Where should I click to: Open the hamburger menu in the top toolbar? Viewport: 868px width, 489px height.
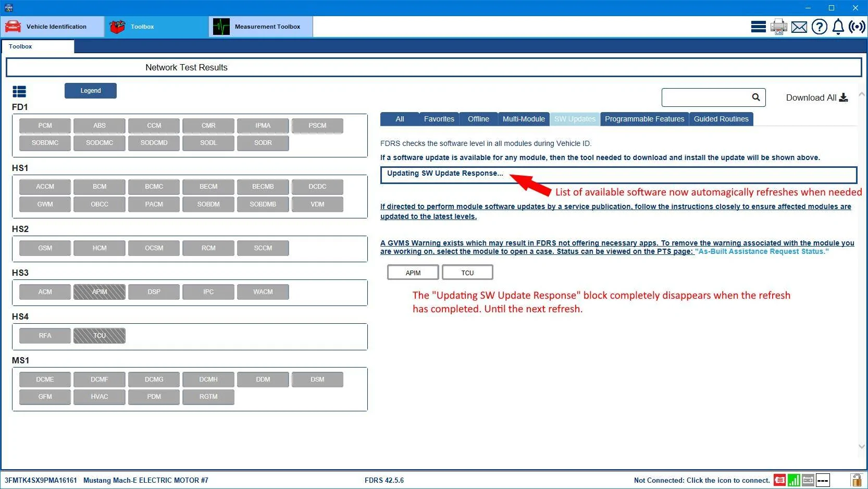pyautogui.click(x=758, y=27)
